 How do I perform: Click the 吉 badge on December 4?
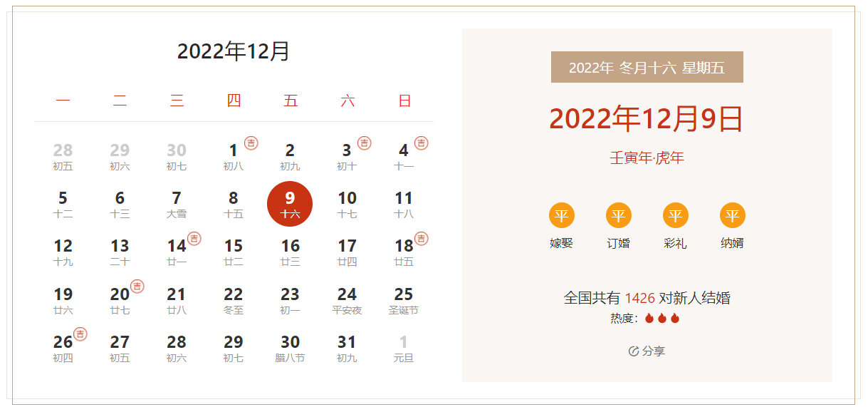(x=422, y=143)
